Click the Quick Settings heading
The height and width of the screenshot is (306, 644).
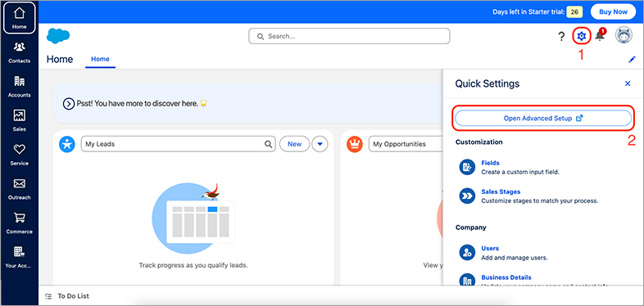tap(488, 83)
